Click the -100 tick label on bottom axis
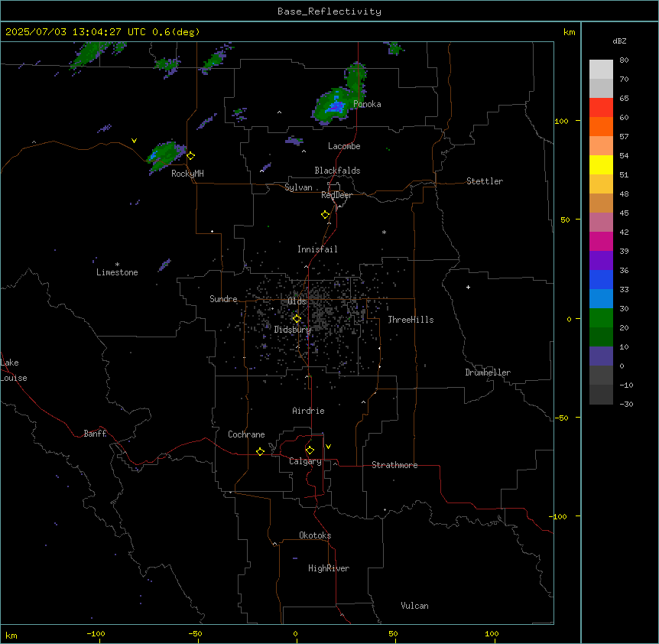 pos(96,633)
